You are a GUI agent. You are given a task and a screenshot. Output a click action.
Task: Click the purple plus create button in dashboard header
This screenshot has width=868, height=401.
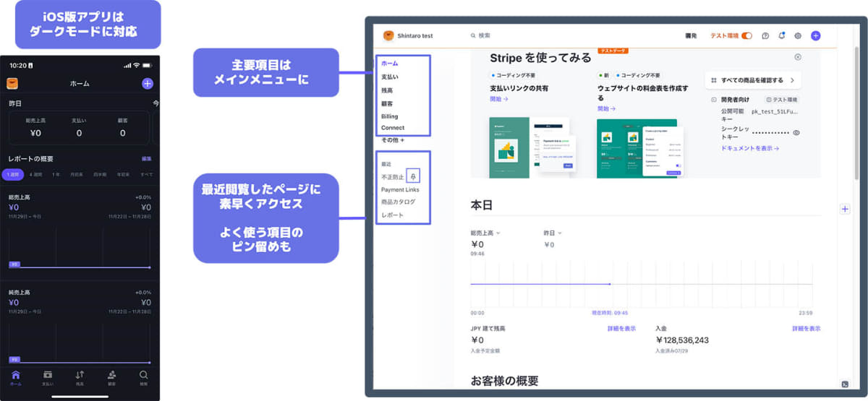click(x=815, y=35)
